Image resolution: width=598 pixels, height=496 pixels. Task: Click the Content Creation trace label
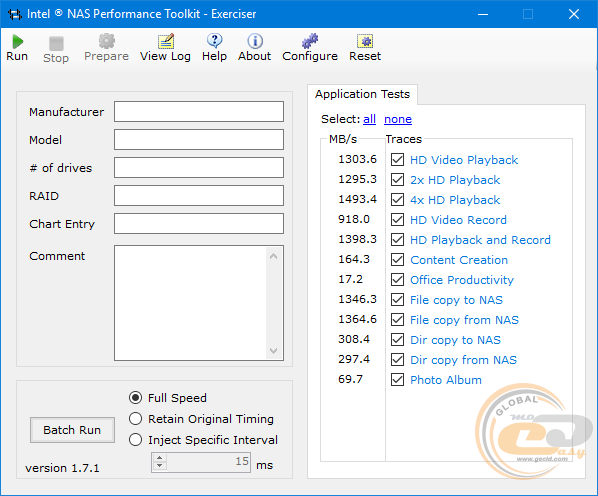coord(459,260)
